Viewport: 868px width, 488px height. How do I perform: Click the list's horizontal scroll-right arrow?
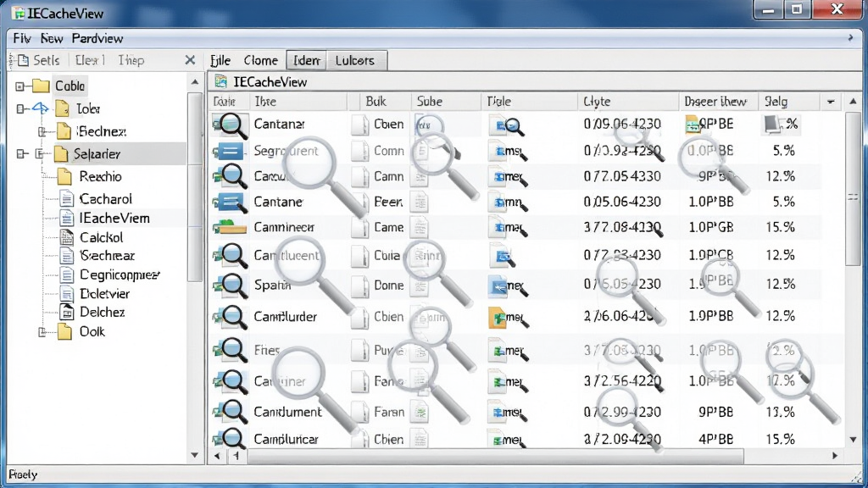coord(835,456)
